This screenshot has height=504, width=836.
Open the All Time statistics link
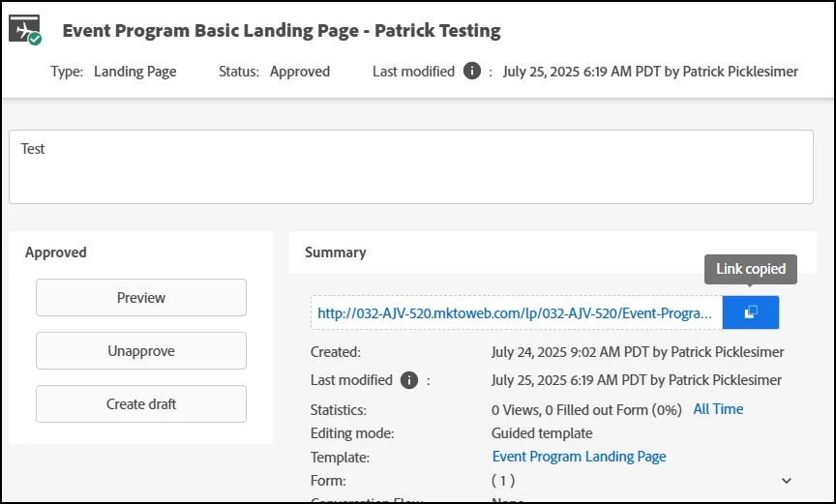point(718,409)
